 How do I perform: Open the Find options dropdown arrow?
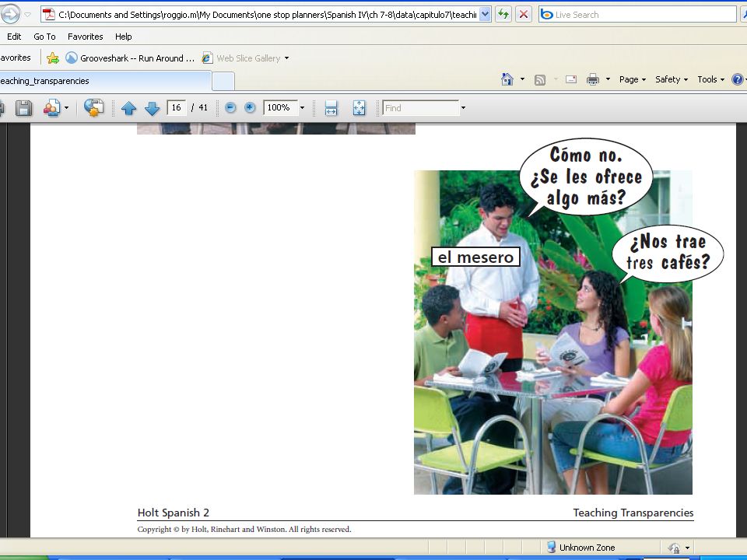click(x=462, y=108)
